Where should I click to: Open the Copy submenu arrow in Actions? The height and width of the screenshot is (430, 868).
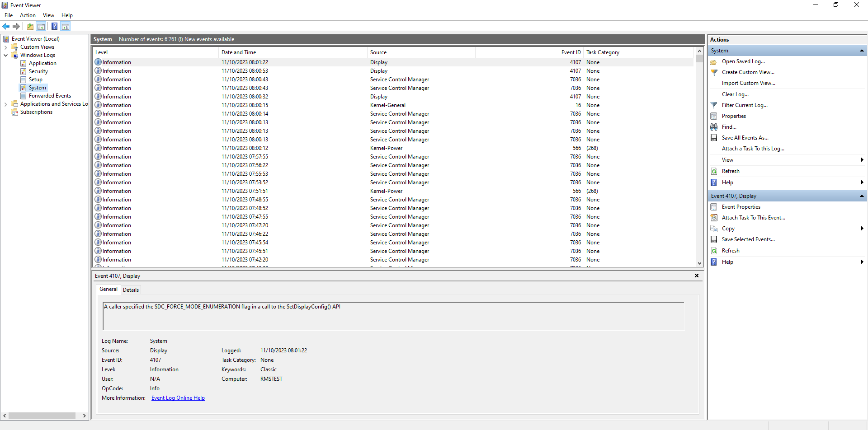(862, 229)
